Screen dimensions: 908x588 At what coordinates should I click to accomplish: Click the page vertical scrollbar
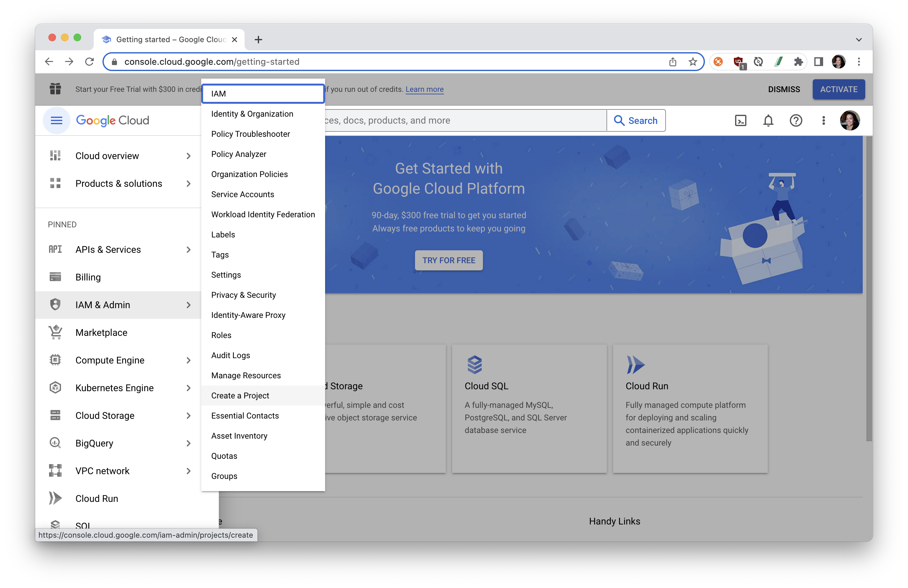(869, 289)
